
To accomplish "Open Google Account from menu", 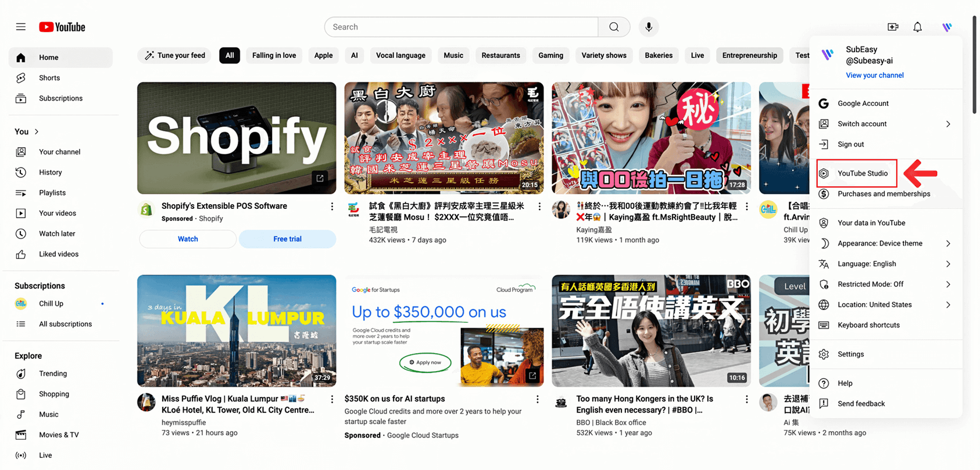I will point(886,104).
